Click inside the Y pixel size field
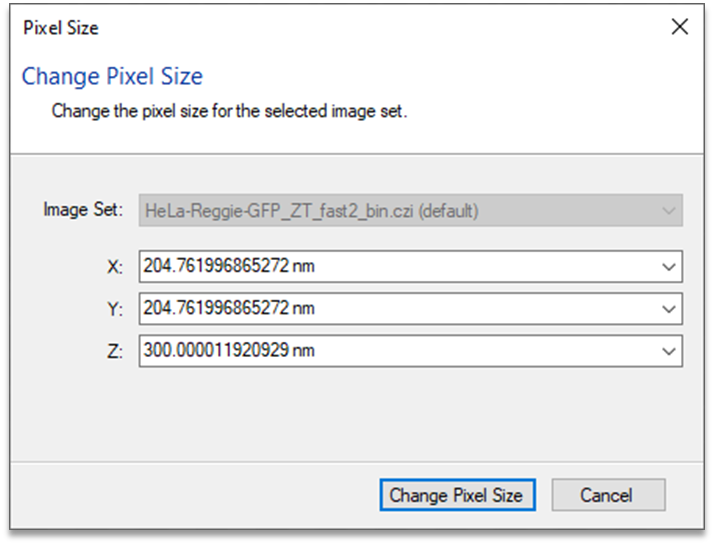714x545 pixels. click(410, 308)
